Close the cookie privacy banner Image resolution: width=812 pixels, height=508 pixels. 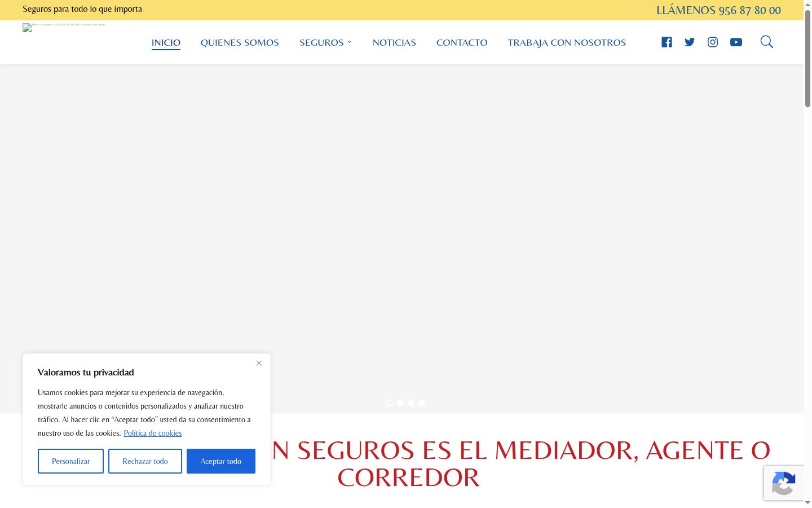coord(259,363)
